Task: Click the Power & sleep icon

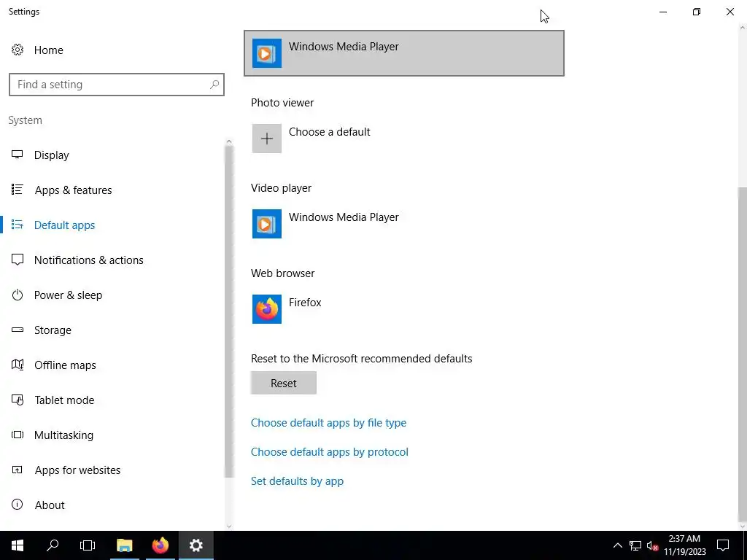Action: (18, 295)
